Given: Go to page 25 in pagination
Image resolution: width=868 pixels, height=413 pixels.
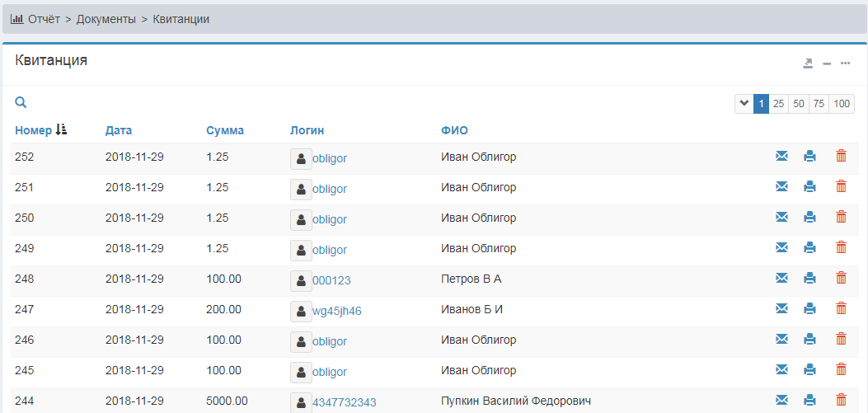Looking at the screenshot, I should tap(778, 104).
